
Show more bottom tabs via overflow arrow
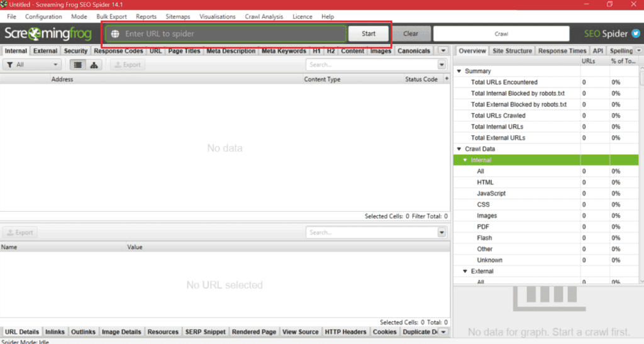tap(443, 331)
